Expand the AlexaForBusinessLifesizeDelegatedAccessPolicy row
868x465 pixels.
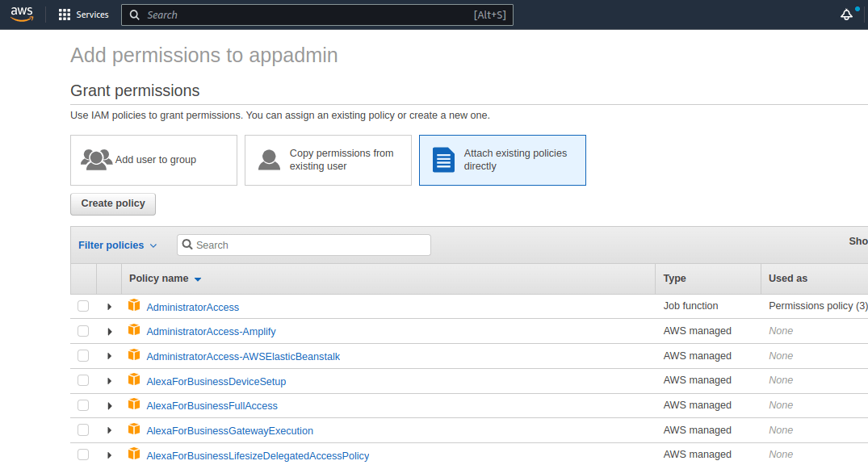click(x=109, y=455)
